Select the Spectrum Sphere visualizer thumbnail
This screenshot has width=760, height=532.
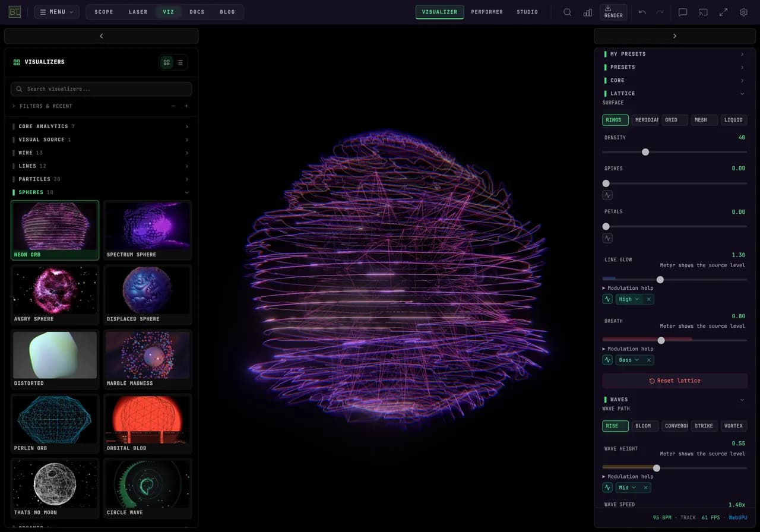click(148, 230)
